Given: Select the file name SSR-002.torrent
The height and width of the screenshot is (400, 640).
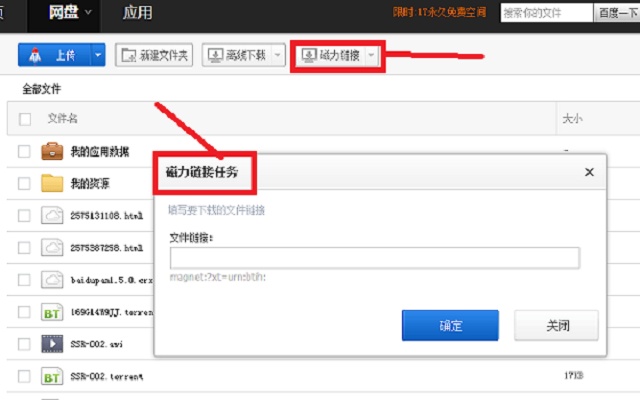Looking at the screenshot, I should coord(107,376).
